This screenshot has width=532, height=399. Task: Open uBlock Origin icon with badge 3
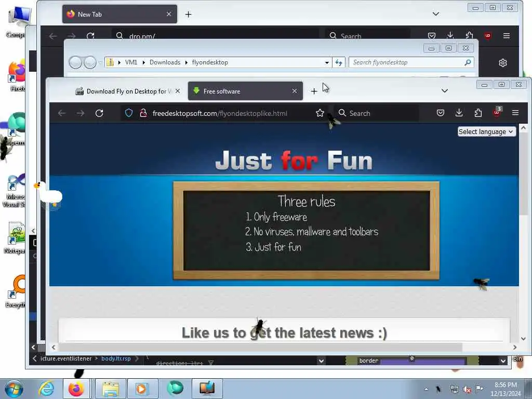click(497, 112)
